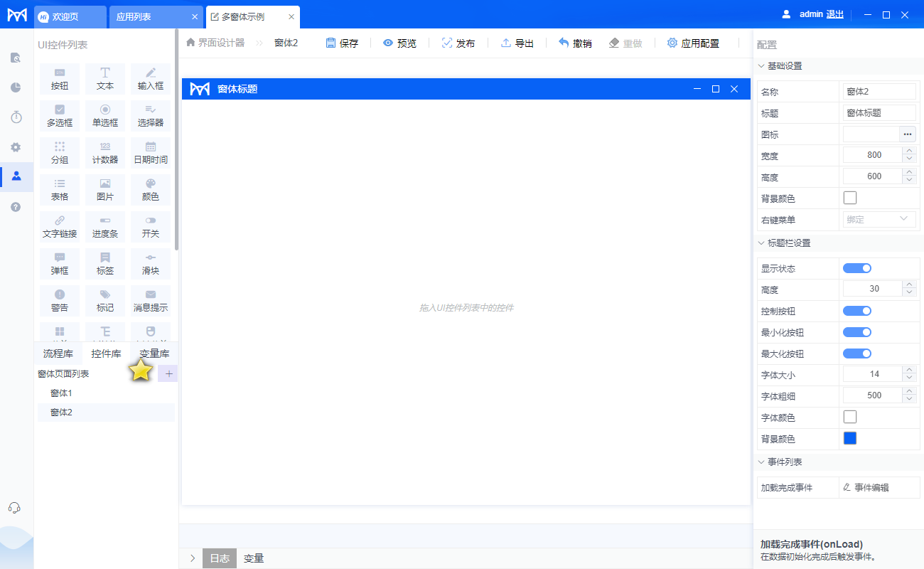Add the 多选框 checkbox widget
This screenshot has height=569, width=924.
[x=60, y=116]
